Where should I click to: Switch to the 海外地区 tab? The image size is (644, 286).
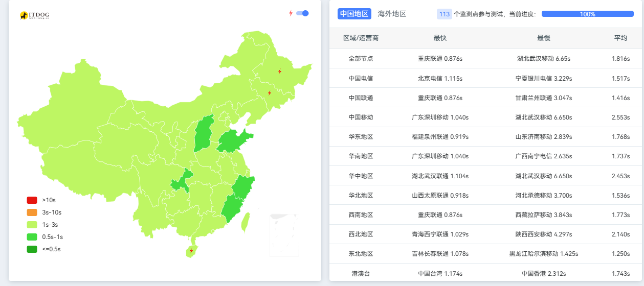click(392, 14)
